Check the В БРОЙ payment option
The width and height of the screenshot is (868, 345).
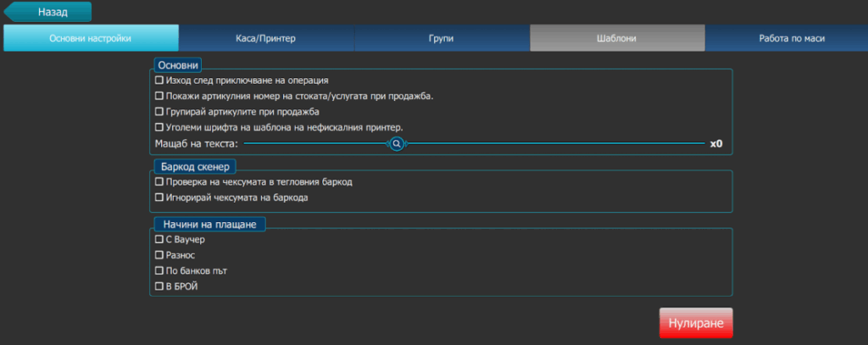pyautogui.click(x=159, y=287)
